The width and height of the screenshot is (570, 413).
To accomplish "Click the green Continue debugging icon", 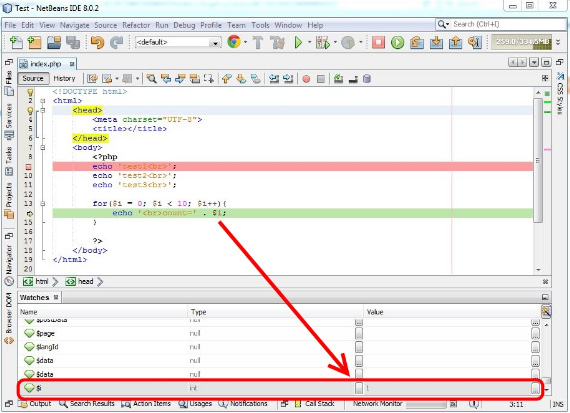I will pyautogui.click(x=397, y=43).
